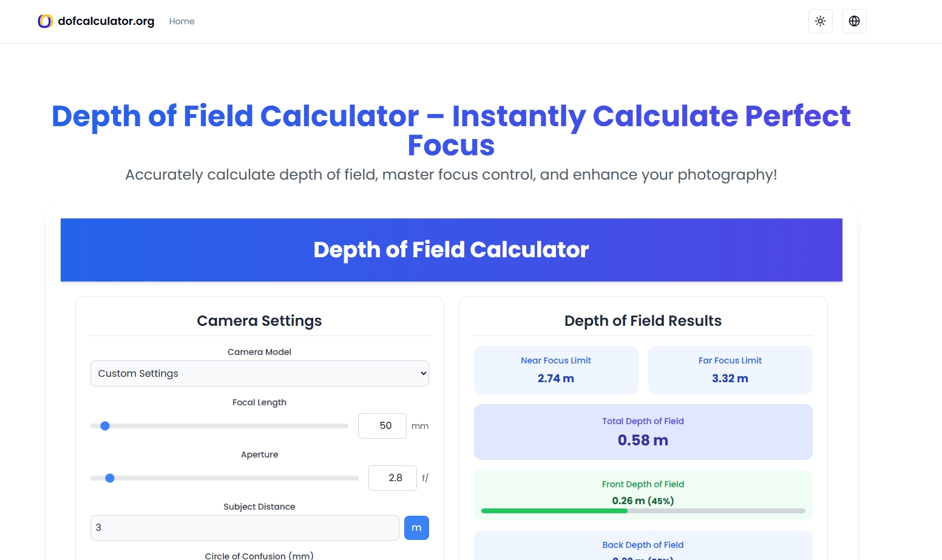The width and height of the screenshot is (942, 560).
Task: Click the Subject Distance input field
Action: (245, 528)
